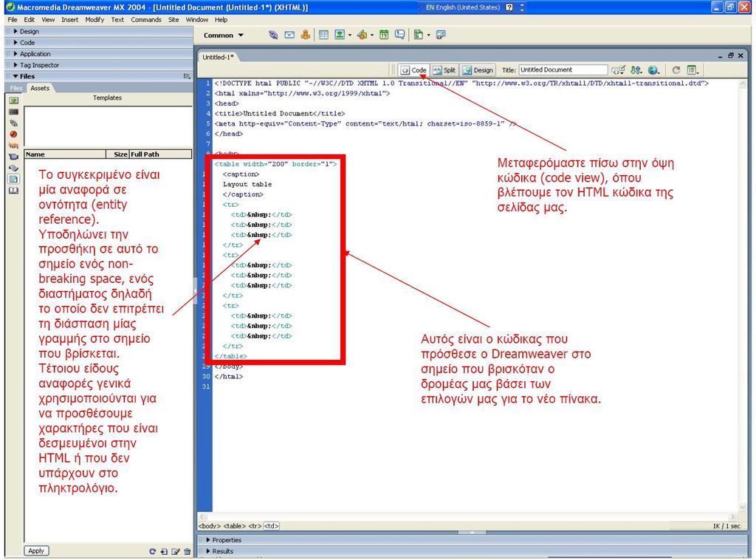
Task: Open the Files panel options menu icon
Action: [187, 76]
